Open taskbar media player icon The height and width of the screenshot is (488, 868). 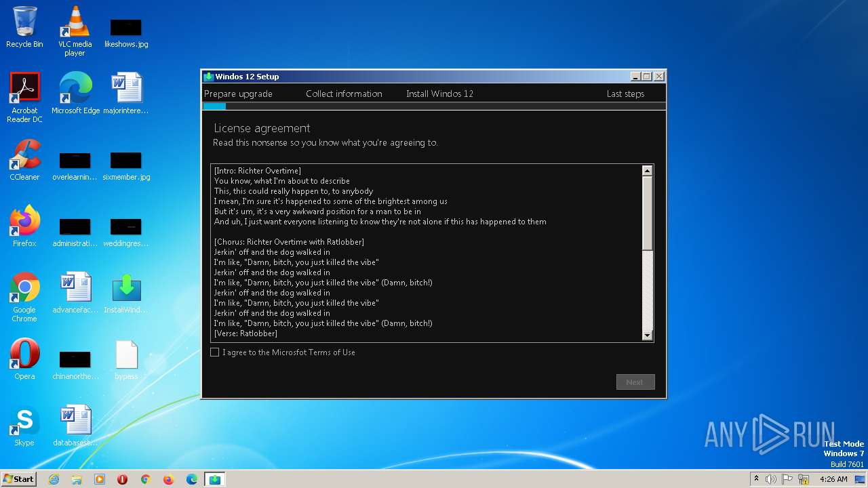(x=100, y=479)
